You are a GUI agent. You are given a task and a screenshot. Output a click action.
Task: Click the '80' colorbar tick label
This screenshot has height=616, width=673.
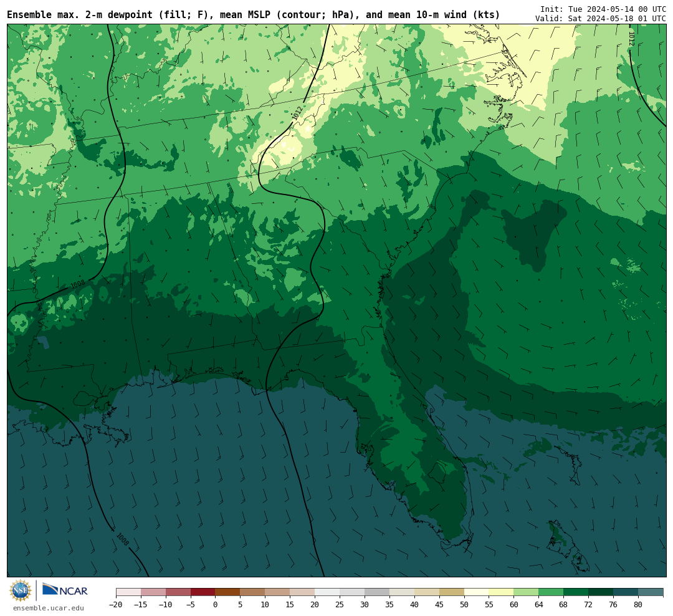coord(638,604)
